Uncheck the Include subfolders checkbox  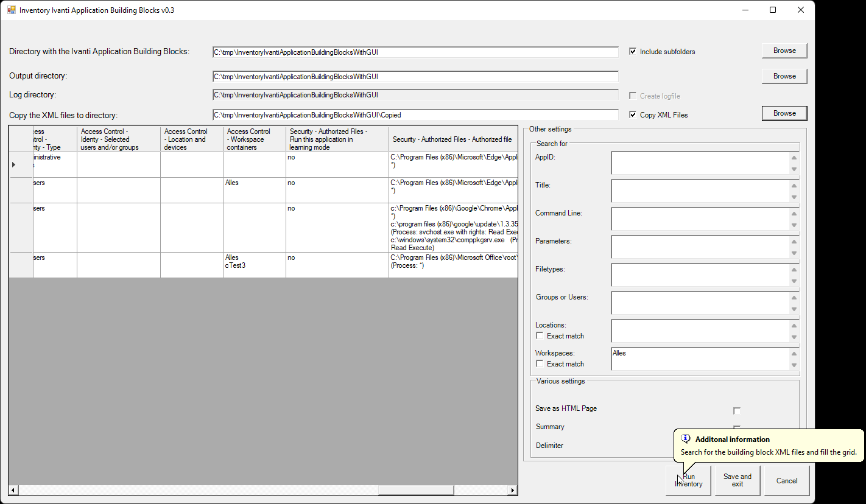pos(633,52)
